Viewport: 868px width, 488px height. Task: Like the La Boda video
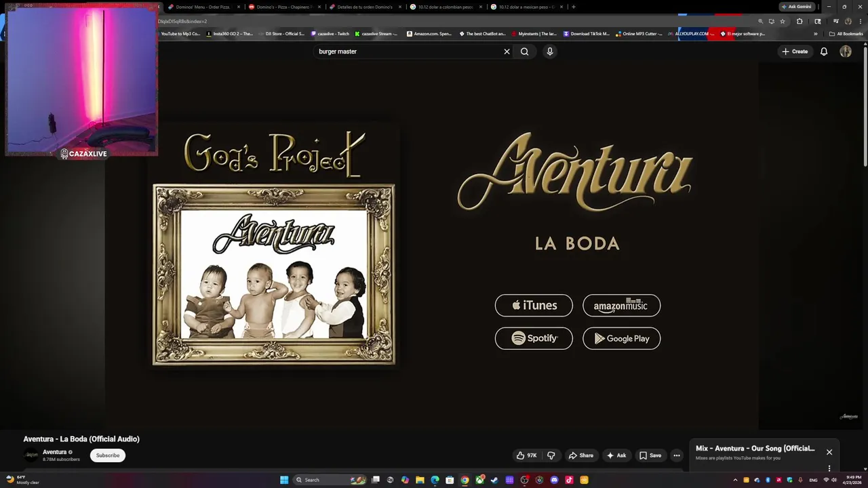click(527, 455)
